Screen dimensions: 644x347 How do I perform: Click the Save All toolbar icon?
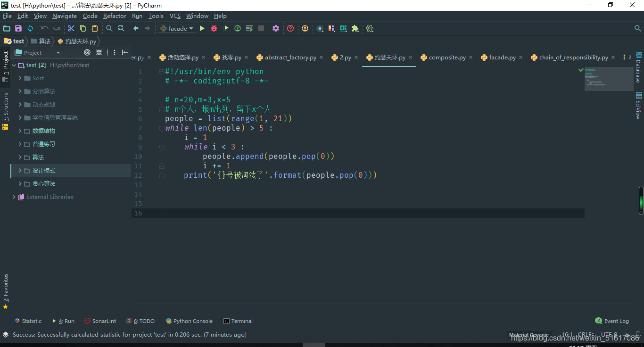pos(18,28)
